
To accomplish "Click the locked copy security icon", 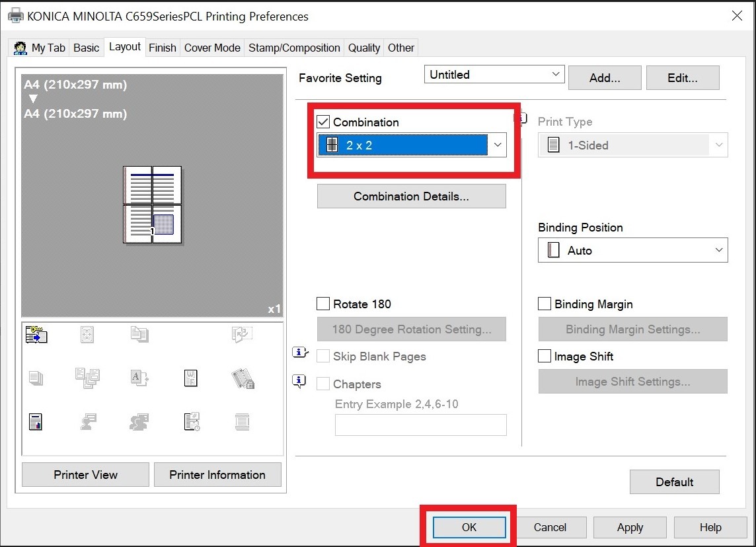I will coord(243,378).
